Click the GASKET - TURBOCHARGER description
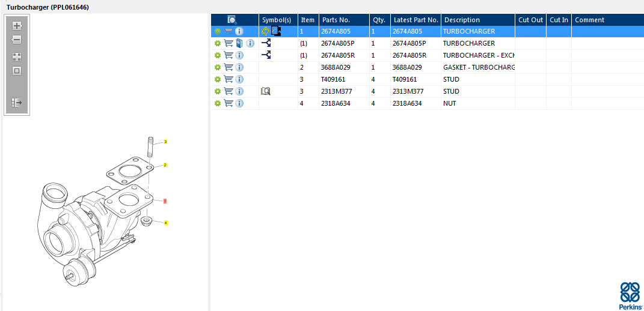Viewport: 644px width, 311px height. point(478,67)
